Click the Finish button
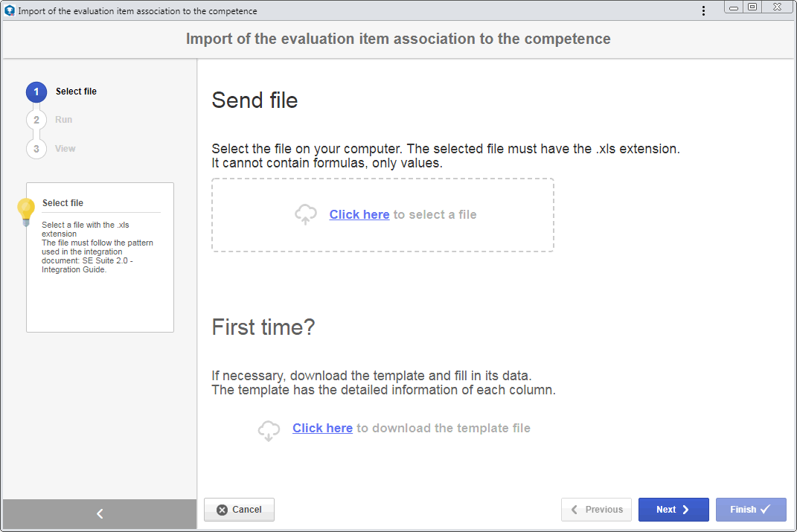 [751, 510]
